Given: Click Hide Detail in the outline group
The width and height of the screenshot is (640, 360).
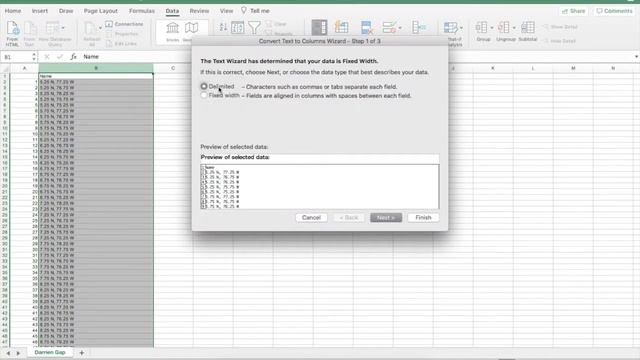Looking at the screenshot, I should (x=560, y=41).
